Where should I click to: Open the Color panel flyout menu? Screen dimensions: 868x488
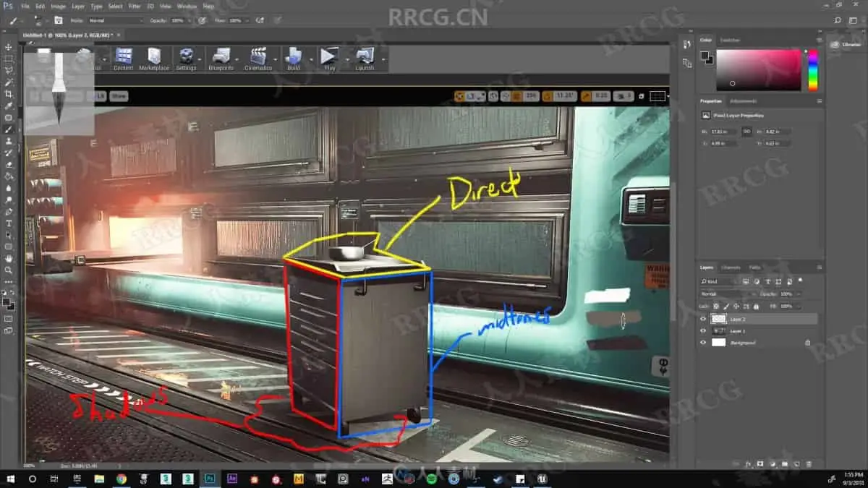818,40
